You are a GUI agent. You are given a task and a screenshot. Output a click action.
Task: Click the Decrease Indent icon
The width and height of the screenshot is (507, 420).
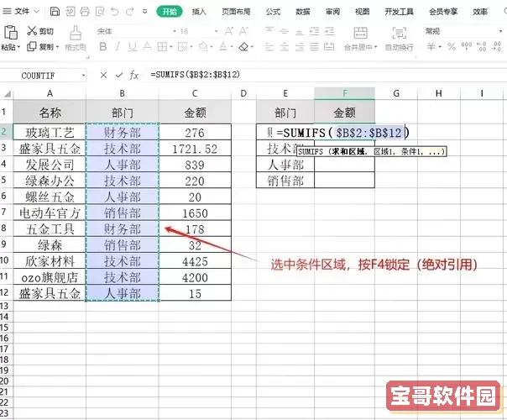(314, 31)
